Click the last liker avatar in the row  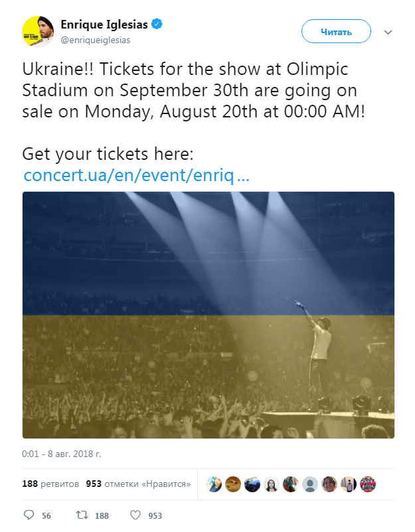[x=367, y=484]
